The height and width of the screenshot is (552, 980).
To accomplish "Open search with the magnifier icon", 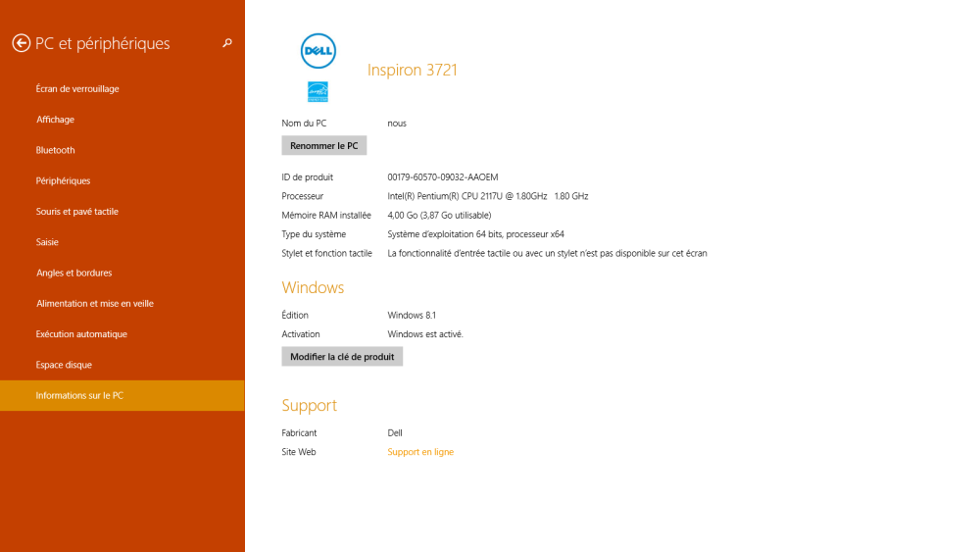I will click(x=227, y=43).
